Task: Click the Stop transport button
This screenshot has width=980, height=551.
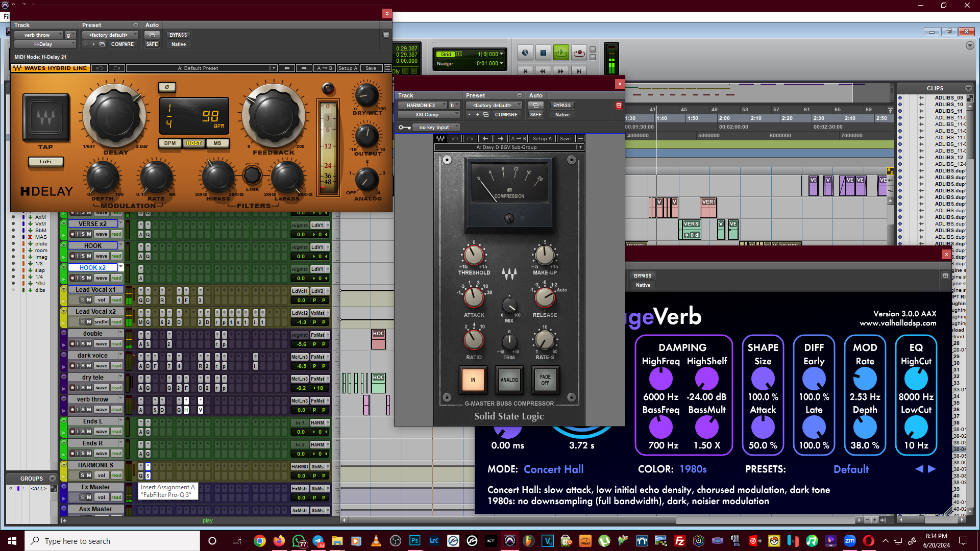Action: point(543,53)
